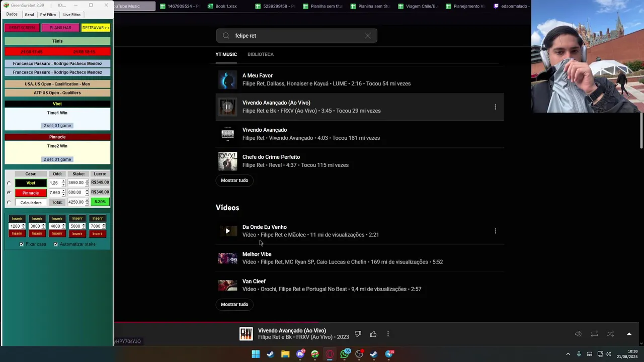
Task: Play the Da Onde Eu Venho video
Action: 227,231
